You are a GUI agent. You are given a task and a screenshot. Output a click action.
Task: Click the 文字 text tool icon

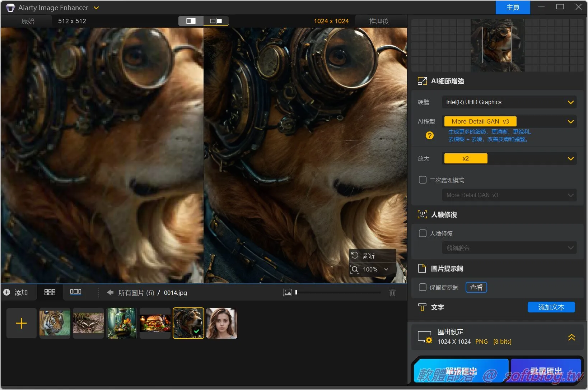point(422,307)
